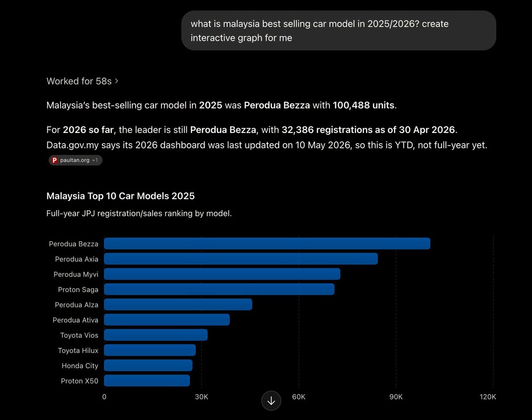532x420 pixels.
Task: Click the Perodua Alza bar
Action: coord(178,304)
